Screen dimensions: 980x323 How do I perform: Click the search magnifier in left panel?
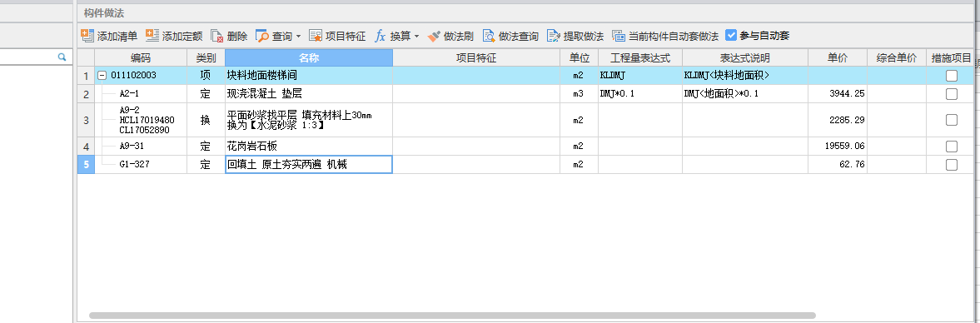click(62, 57)
